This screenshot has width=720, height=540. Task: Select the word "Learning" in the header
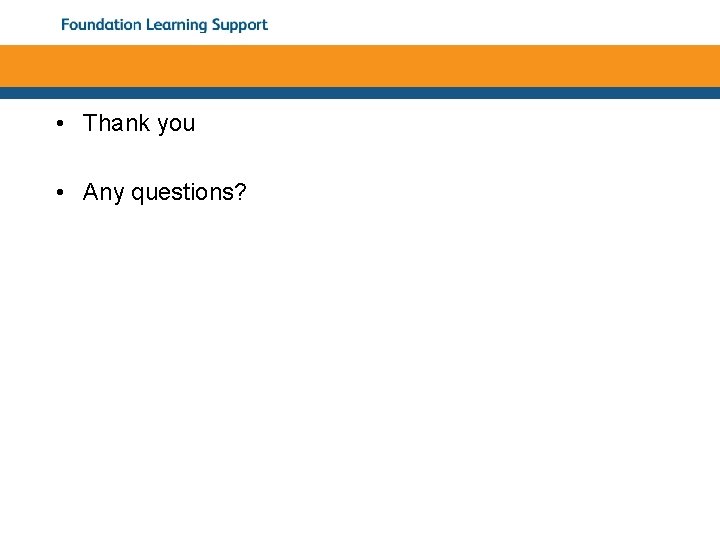click(x=177, y=25)
